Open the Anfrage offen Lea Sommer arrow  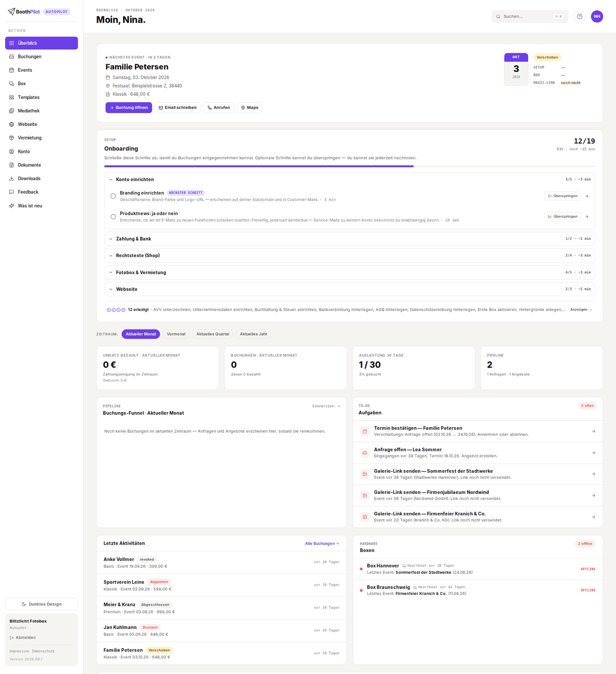(593, 453)
